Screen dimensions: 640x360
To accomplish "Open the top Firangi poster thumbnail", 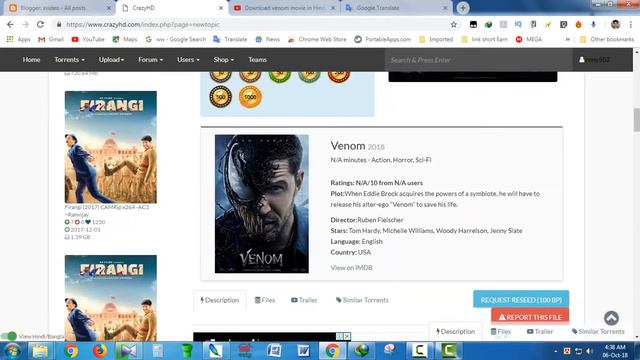I will pos(111,147).
